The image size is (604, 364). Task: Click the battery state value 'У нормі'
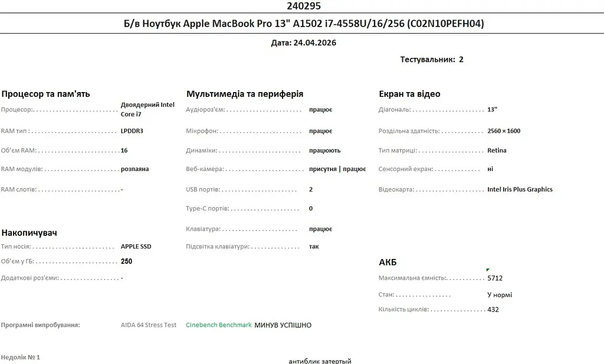pyautogui.click(x=500, y=294)
